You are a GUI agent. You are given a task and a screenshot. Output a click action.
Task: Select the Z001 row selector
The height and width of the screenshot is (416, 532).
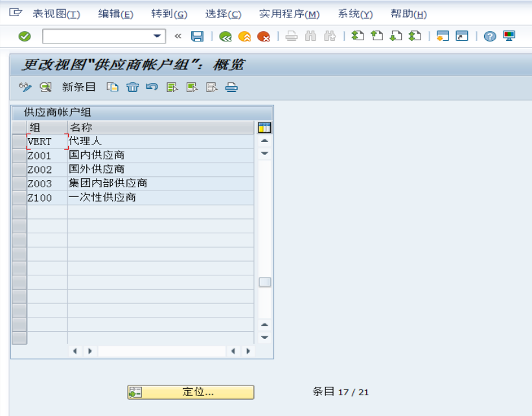click(x=19, y=156)
